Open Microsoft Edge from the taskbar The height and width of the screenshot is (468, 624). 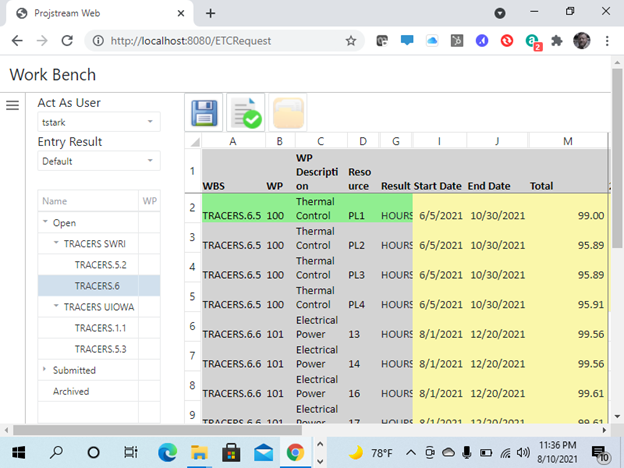pyautogui.click(x=167, y=452)
